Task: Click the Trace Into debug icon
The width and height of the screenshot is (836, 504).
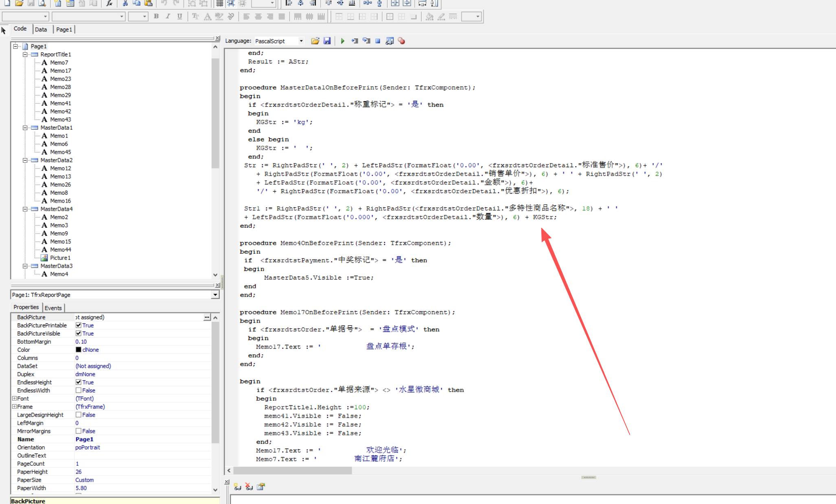Action: [x=355, y=41]
